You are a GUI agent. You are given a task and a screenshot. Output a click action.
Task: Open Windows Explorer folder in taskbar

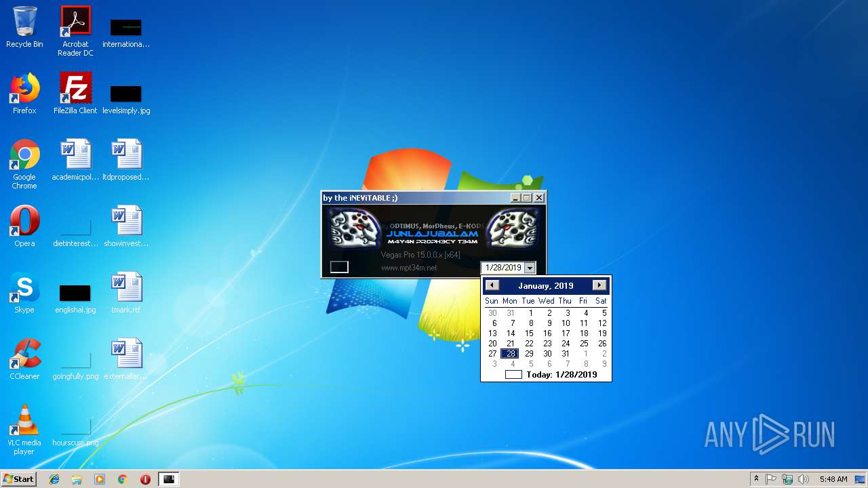pos(77,479)
